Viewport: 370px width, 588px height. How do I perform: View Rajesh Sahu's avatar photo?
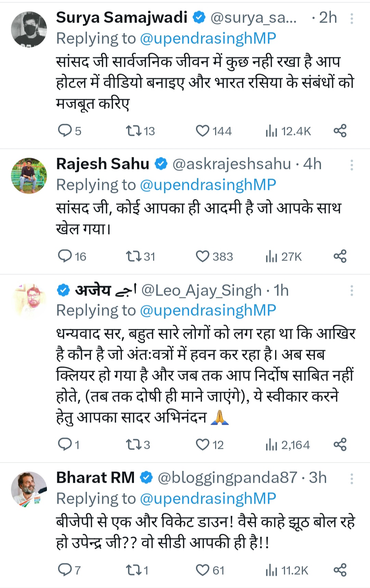coord(29,176)
